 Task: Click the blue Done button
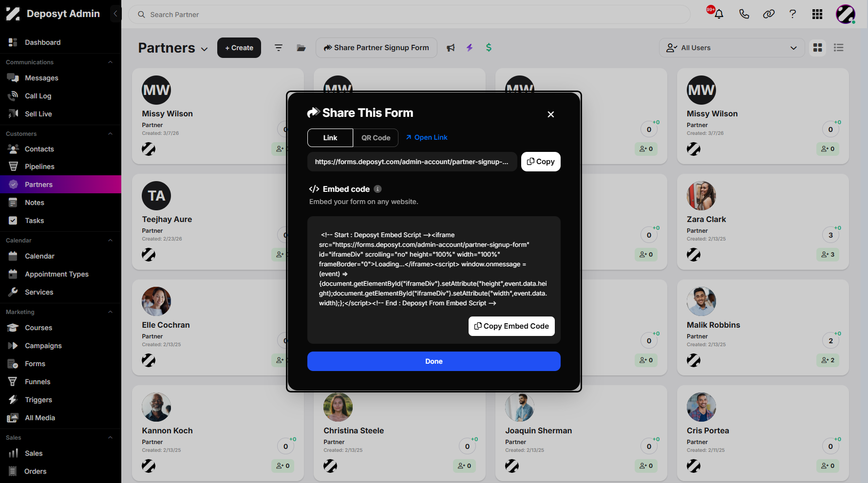[x=434, y=361]
